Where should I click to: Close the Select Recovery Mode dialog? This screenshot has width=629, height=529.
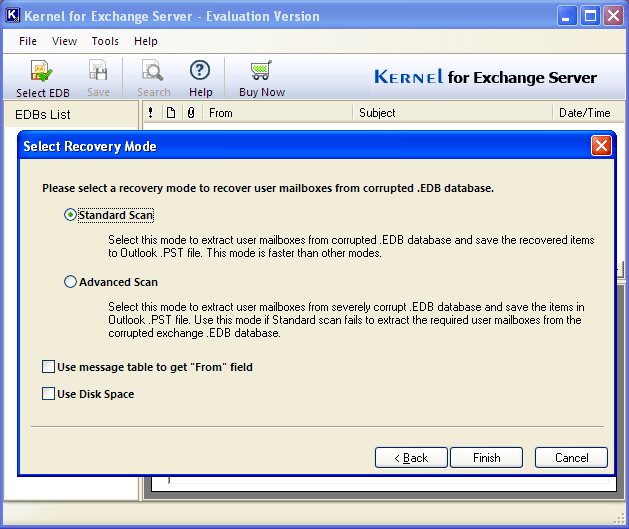[x=601, y=146]
